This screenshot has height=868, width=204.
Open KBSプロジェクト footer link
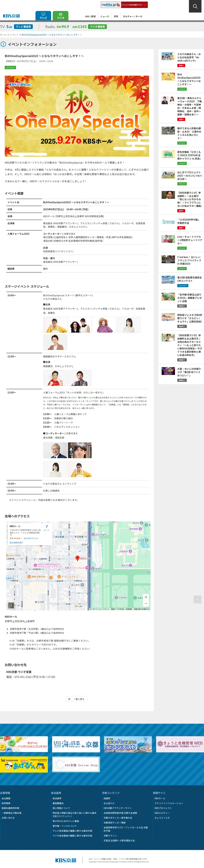(163, 808)
